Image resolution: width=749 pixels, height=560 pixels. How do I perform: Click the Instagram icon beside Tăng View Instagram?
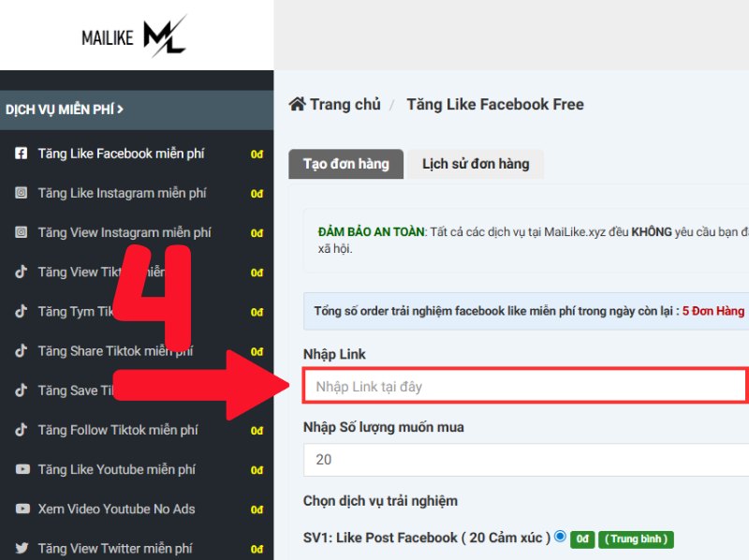21,232
